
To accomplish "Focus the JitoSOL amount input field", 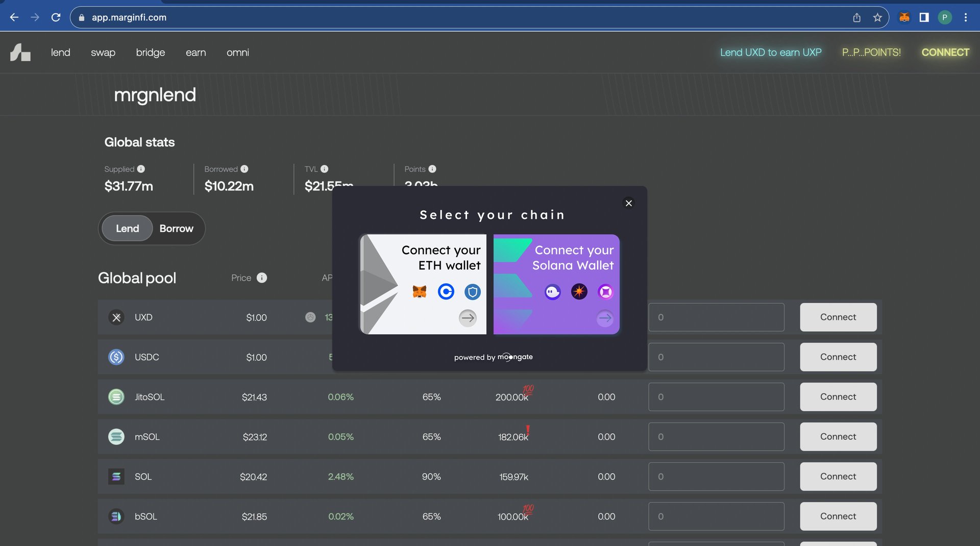I will (x=716, y=397).
